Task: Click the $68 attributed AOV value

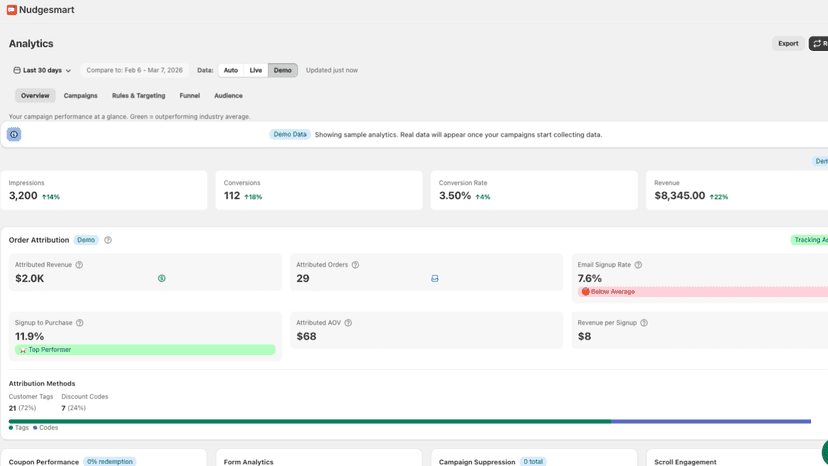Action: [306, 337]
